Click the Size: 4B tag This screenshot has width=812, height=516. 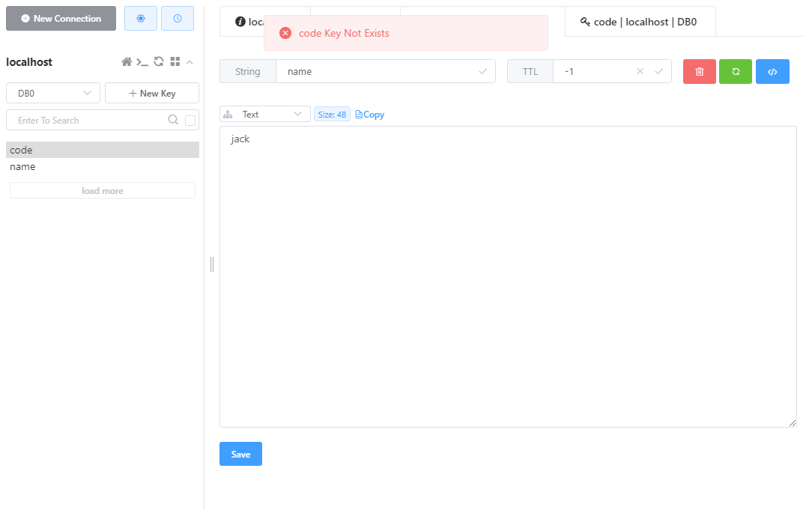pos(332,115)
